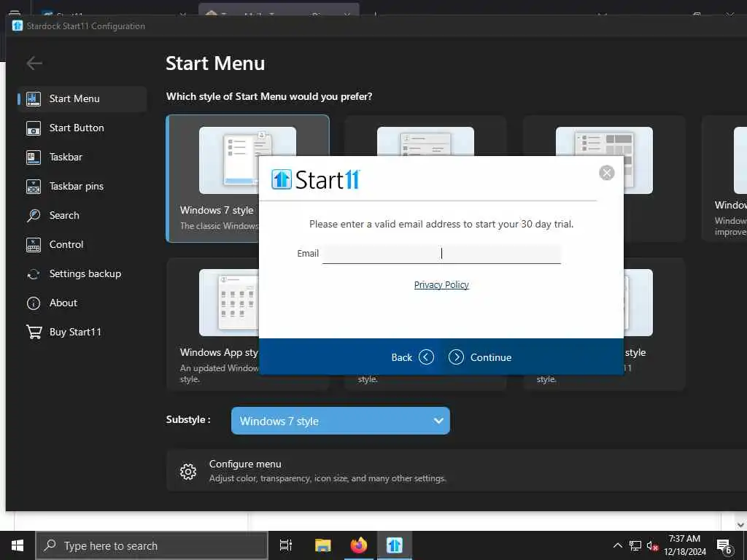Screen dimensions: 747x560
Task: Launch Firefox from the taskbar
Action: coord(359,545)
